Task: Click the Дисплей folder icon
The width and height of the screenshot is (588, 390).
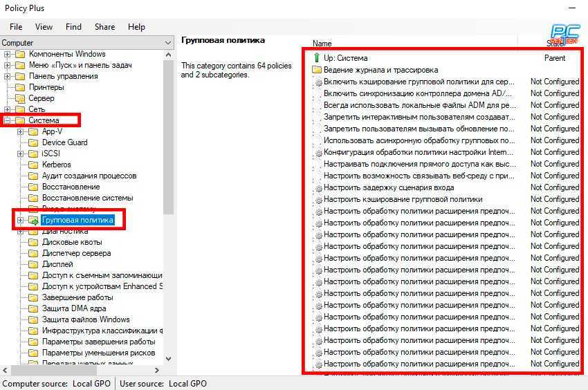Action: tap(33, 264)
